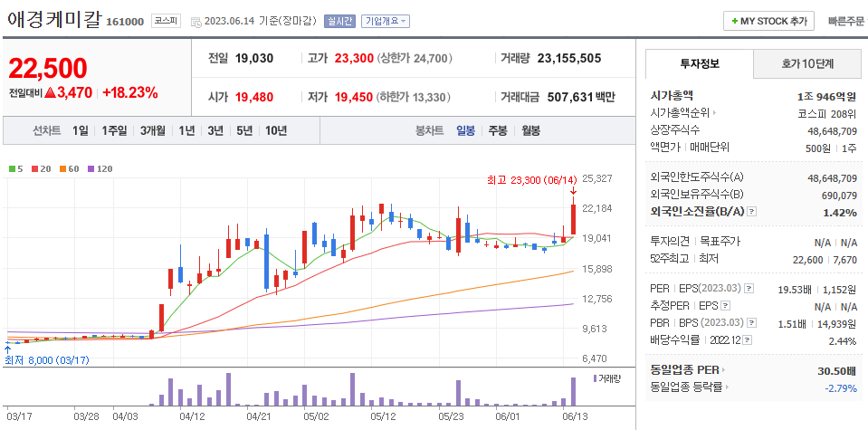Show the 3개월 line chart
868x430 pixels.
click(153, 131)
